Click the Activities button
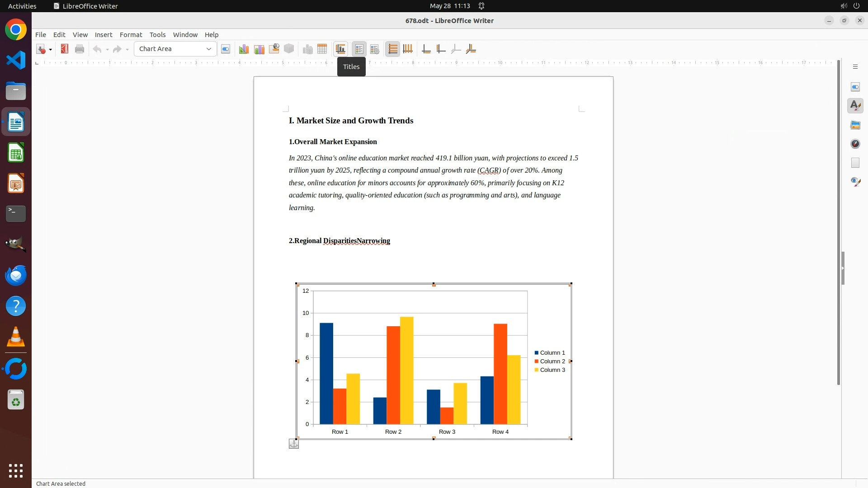The width and height of the screenshot is (868, 488). pyautogui.click(x=22, y=6)
